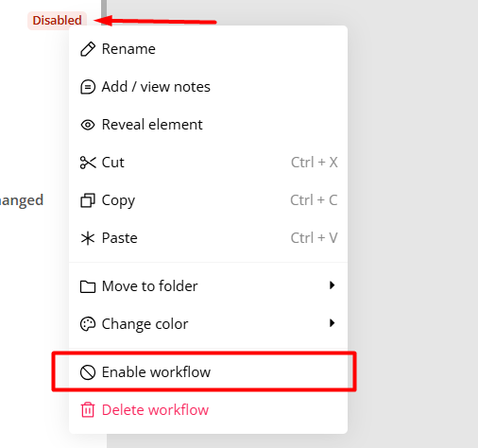Click the eye icon for Reveal element

pos(88,125)
